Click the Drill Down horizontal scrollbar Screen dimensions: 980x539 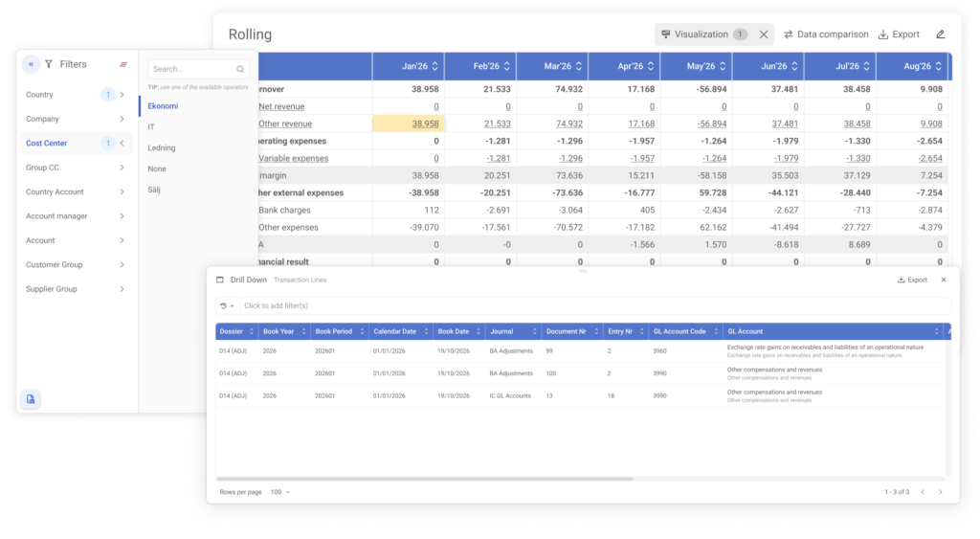(424, 479)
